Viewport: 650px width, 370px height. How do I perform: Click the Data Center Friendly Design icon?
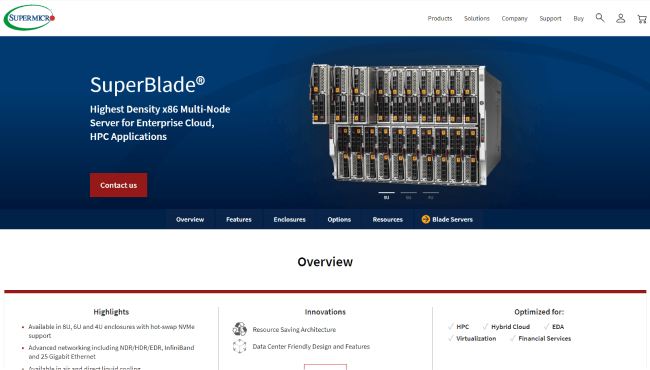point(240,346)
